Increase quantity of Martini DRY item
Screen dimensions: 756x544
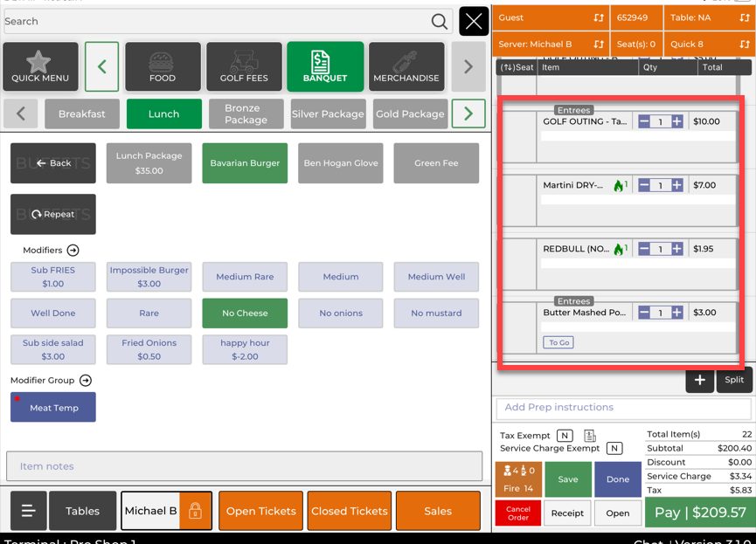[x=677, y=185]
